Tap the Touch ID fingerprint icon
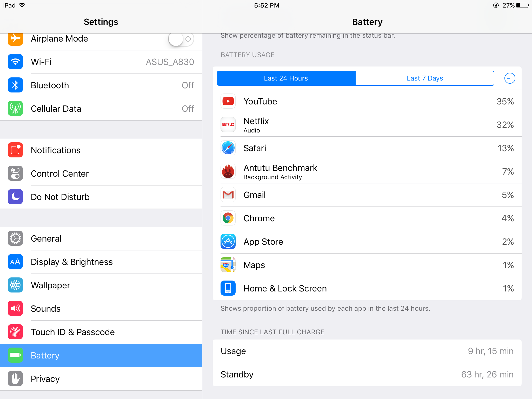Viewport: 532px width, 399px height. [x=15, y=332]
